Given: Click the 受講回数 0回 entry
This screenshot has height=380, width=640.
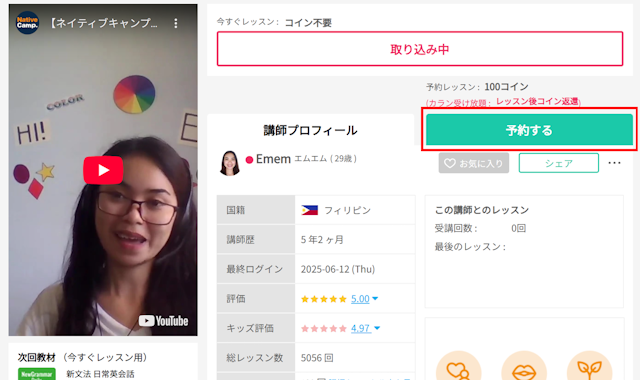Looking at the screenshot, I should (480, 228).
